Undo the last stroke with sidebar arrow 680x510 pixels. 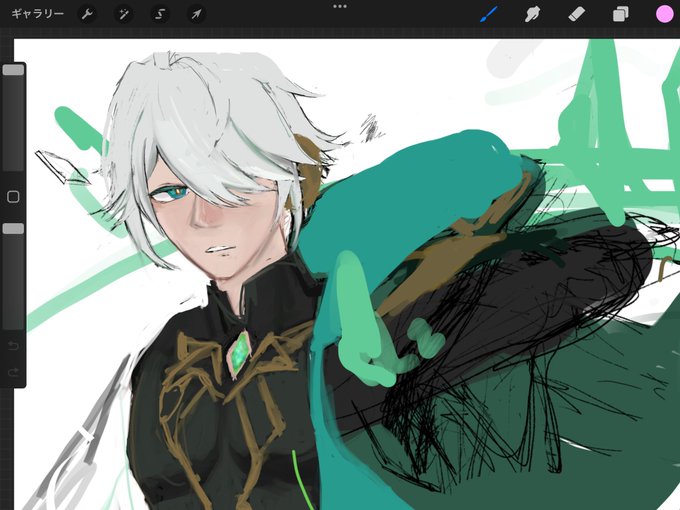coord(13,346)
